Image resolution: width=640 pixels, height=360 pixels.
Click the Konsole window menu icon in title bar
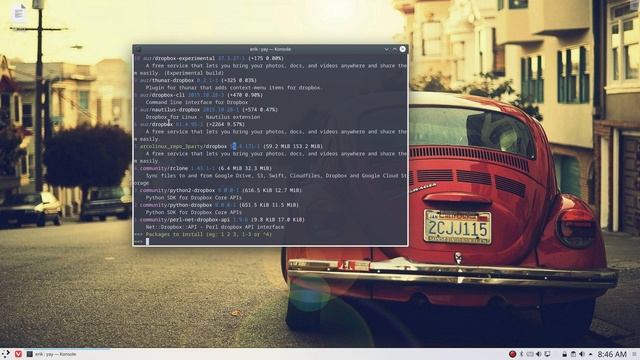click(138, 49)
